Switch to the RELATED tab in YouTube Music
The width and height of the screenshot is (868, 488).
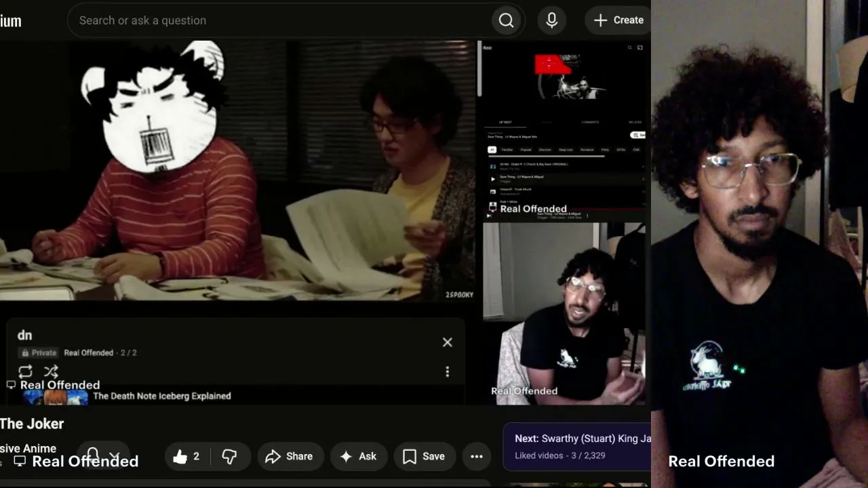click(635, 122)
